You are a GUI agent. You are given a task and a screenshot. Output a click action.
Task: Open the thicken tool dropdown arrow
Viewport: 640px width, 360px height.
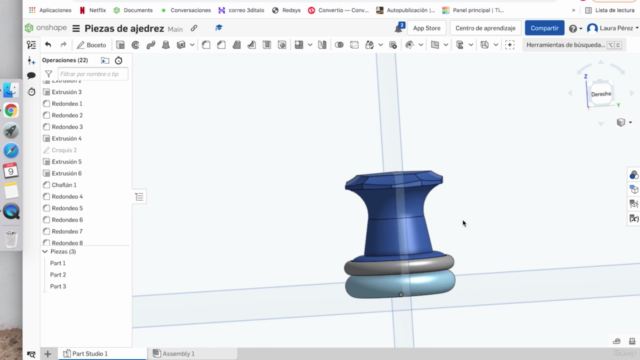[x=192, y=45]
